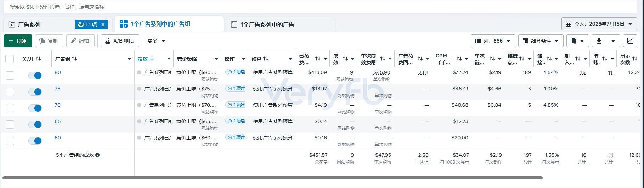The height and width of the screenshot is (188, 644).
Task: Expand the 竞价策略 column options caret
Action: click(216, 59)
